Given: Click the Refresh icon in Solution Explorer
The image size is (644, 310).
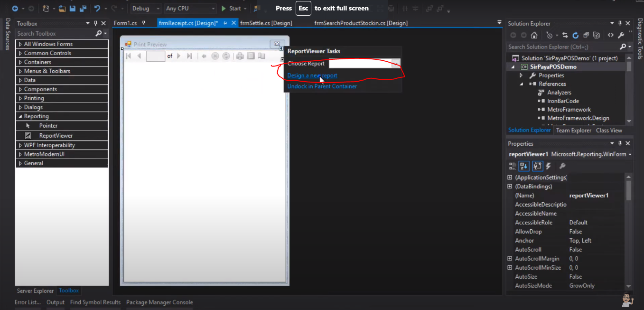Looking at the screenshot, I should pyautogui.click(x=575, y=35).
